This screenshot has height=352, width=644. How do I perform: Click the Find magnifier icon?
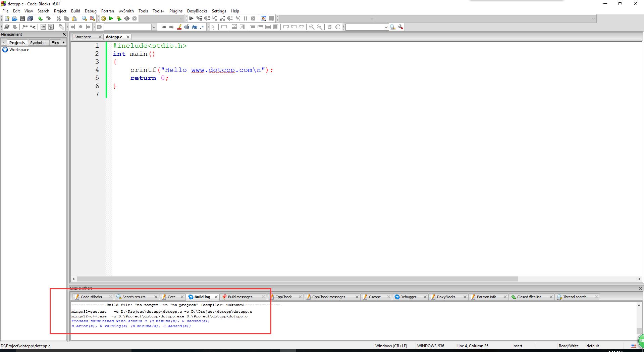(84, 18)
